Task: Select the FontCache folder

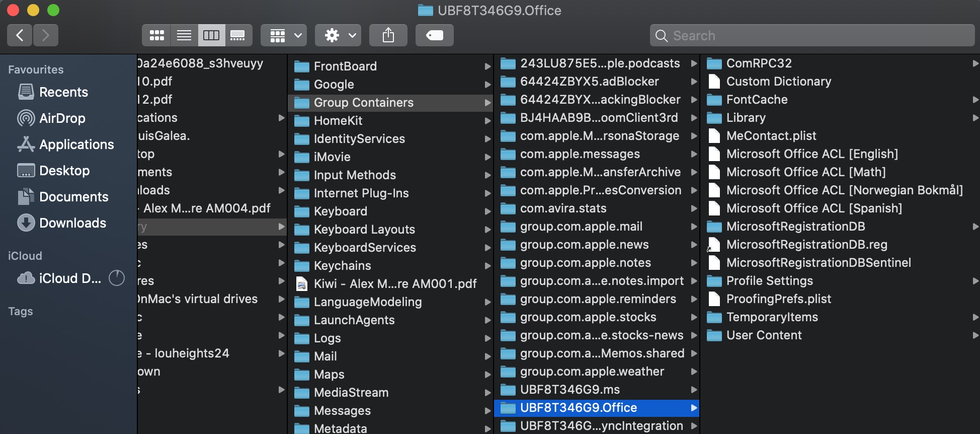Action: [840, 99]
